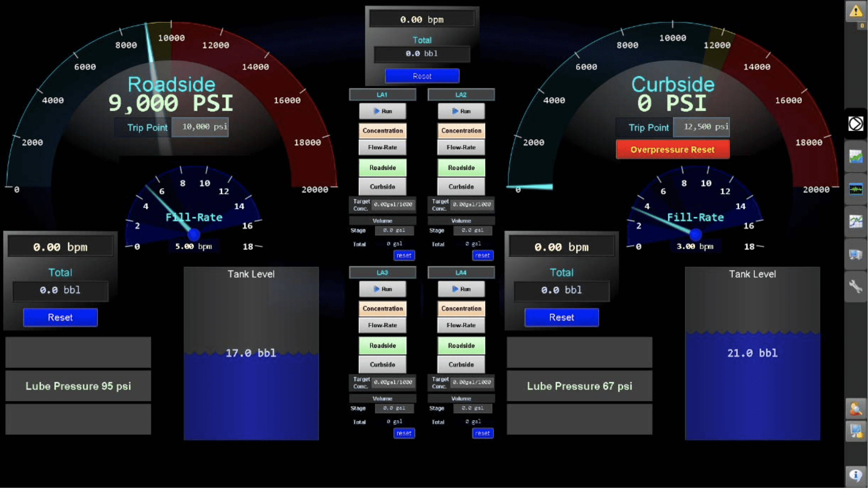The width and height of the screenshot is (868, 491).
Task: Select Roadside for LA3
Action: [383, 346]
